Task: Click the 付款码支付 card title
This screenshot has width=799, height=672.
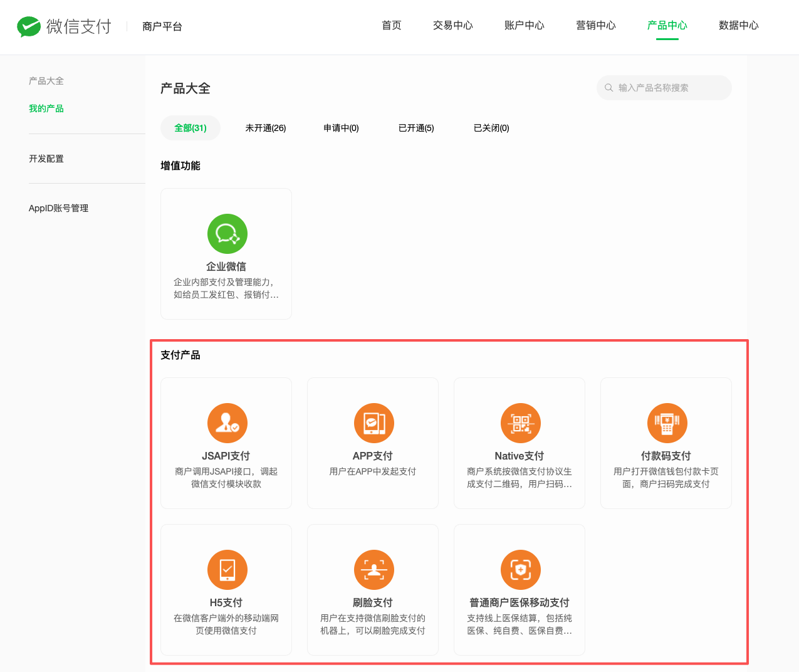Action: pos(666,456)
